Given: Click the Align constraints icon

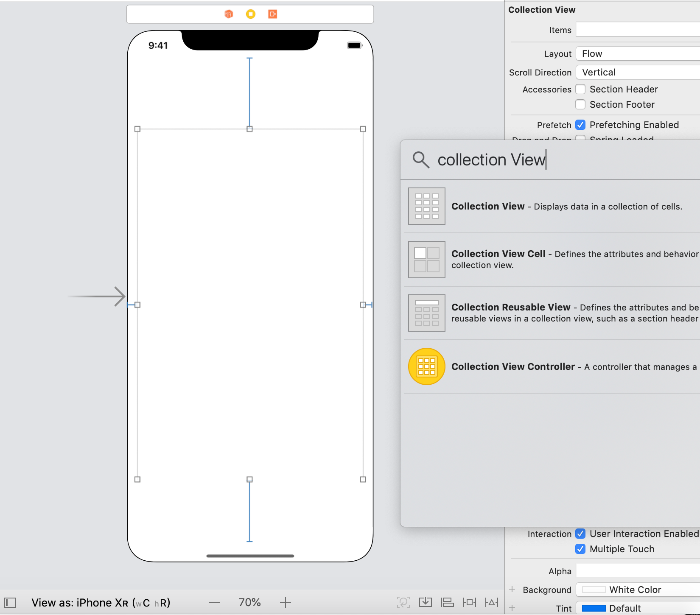Looking at the screenshot, I should point(448,602).
